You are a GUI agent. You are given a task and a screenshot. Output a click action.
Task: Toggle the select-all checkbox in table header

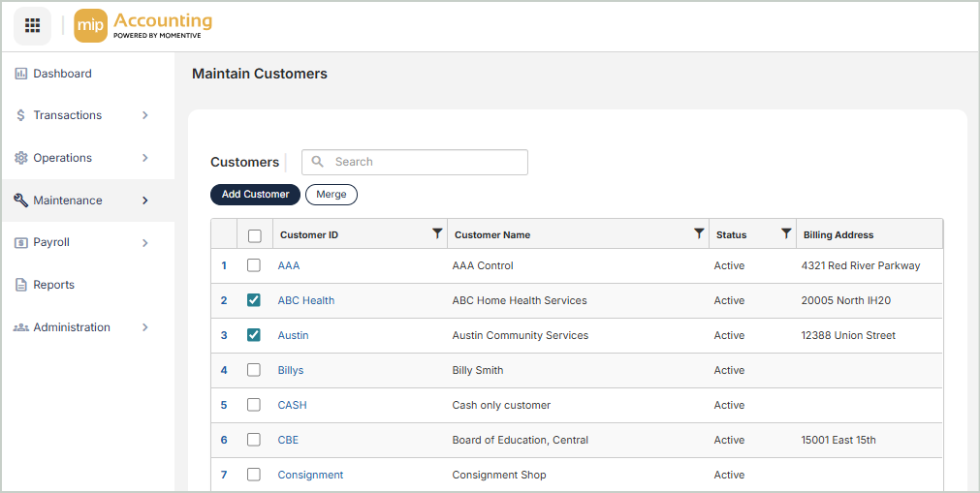click(254, 234)
